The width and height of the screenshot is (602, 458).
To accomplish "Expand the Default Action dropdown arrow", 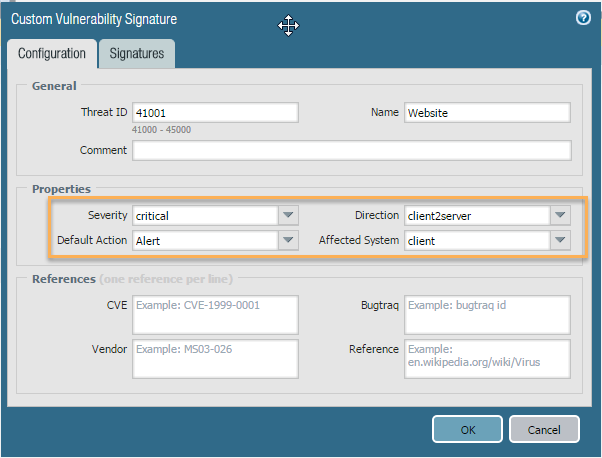I will 288,240.
